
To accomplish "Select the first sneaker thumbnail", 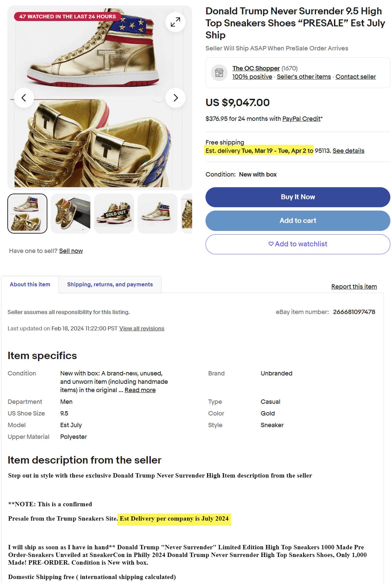I will click(27, 213).
